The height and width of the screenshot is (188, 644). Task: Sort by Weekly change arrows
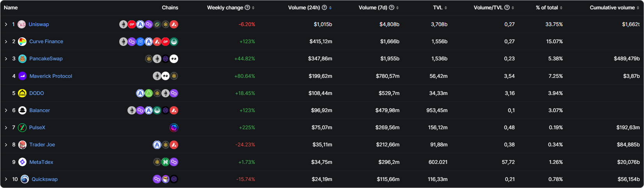(x=253, y=8)
